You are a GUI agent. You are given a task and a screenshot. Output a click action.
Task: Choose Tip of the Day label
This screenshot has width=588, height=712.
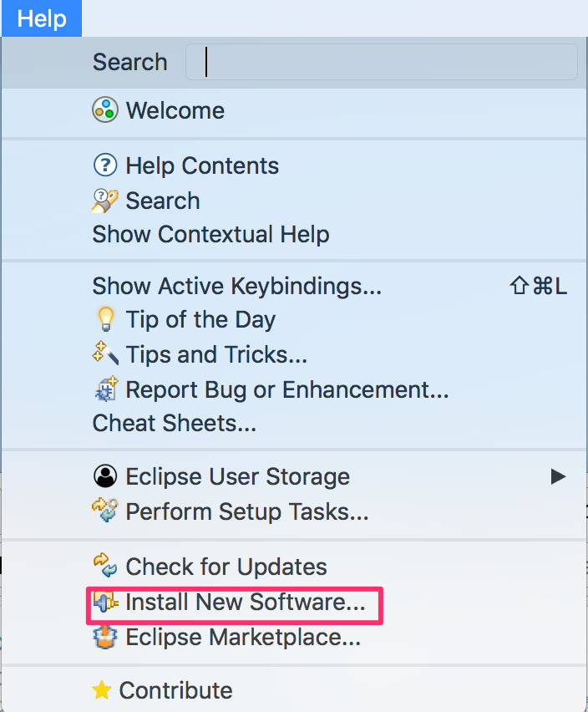point(200,320)
